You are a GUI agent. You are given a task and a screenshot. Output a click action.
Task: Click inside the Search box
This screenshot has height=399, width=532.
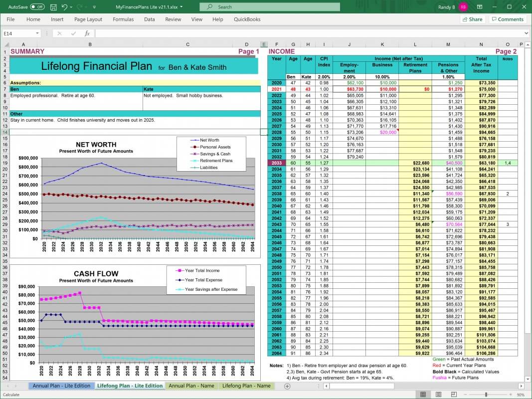(x=269, y=7)
